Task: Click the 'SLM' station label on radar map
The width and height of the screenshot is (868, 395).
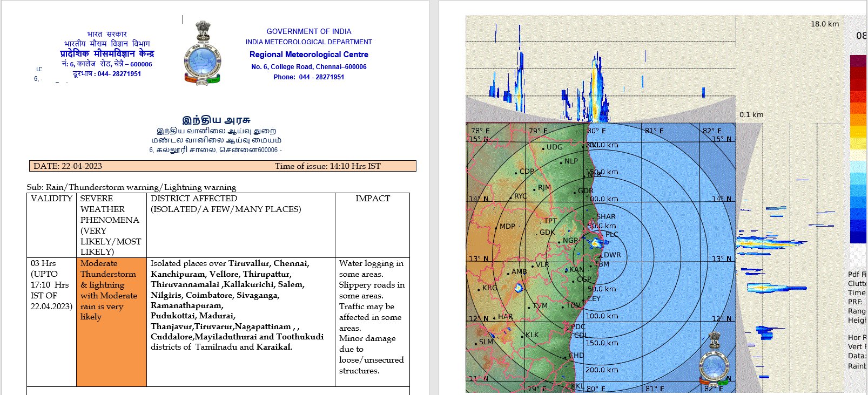Action: [x=486, y=342]
